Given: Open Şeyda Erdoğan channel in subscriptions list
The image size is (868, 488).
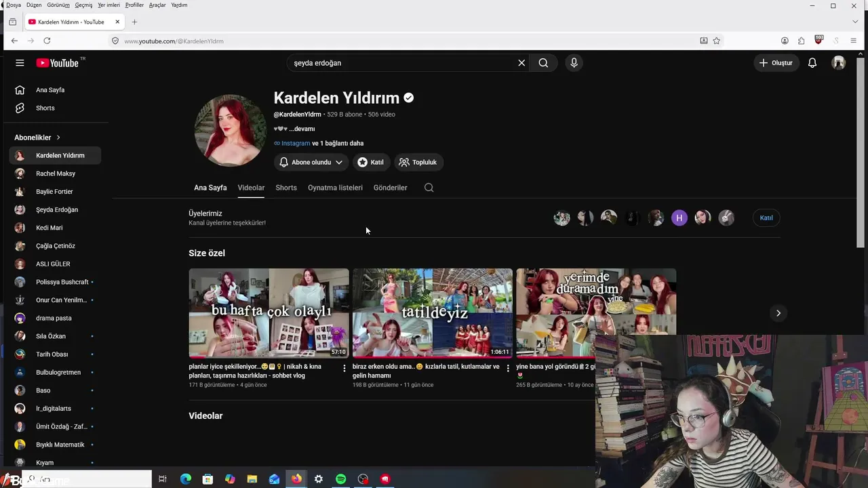Looking at the screenshot, I should point(56,210).
